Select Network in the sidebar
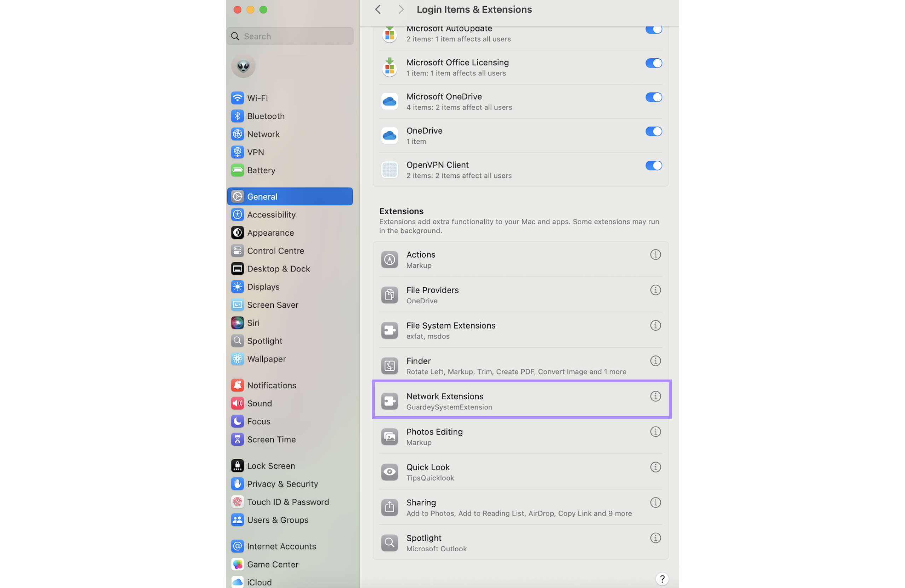Screen dimensions: 905x588 tap(290, 134)
